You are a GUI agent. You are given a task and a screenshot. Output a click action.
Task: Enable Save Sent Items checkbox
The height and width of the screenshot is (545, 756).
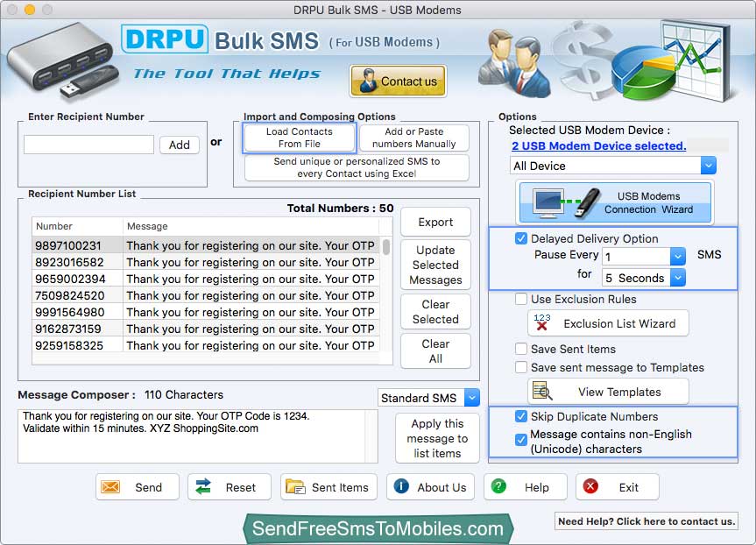tap(520, 349)
